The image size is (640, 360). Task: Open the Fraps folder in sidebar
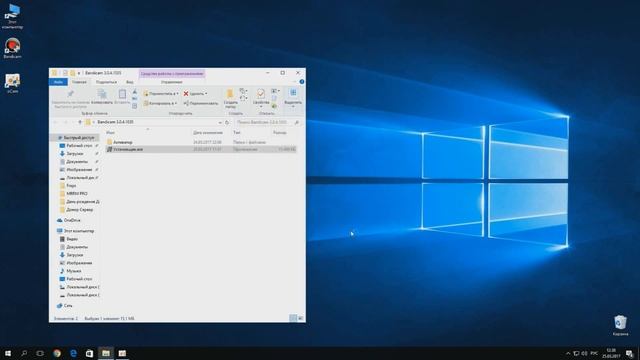tap(71, 186)
